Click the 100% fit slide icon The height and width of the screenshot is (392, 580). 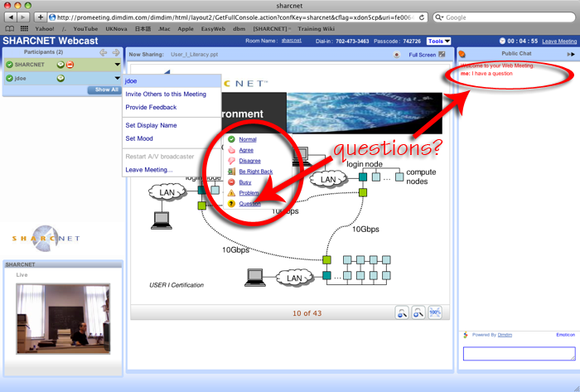point(436,312)
